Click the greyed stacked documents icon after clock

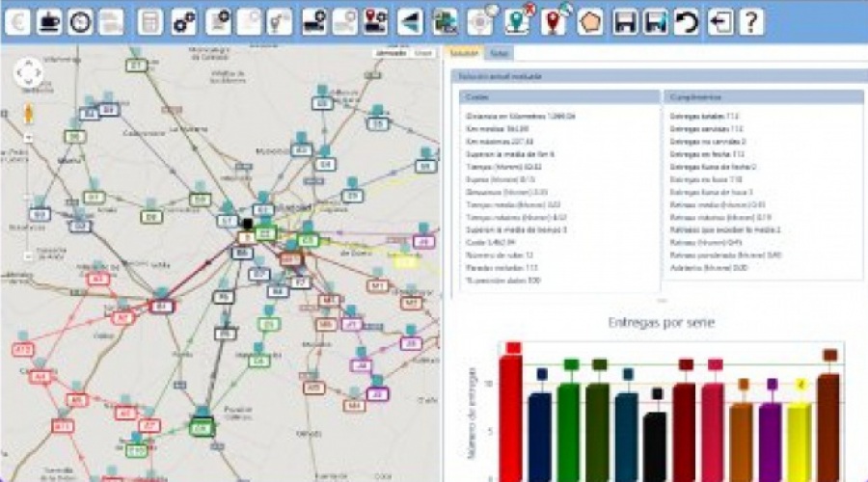pos(111,22)
